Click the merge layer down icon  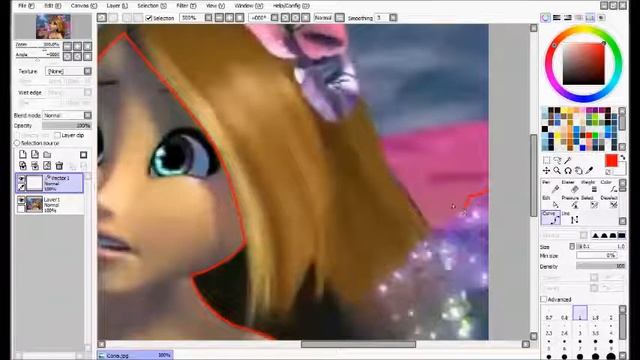(x=35, y=165)
